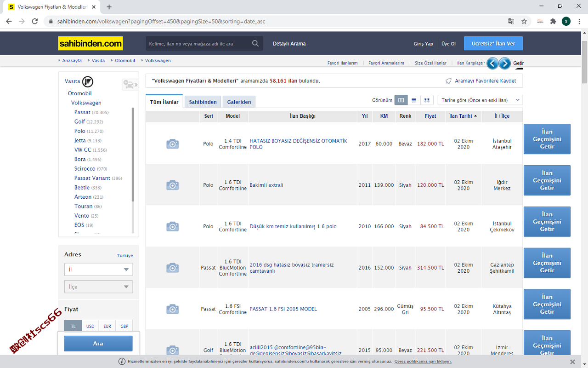Open camera thumbnail of Bakimli extrali listing
588x368 pixels.
pos(172,185)
